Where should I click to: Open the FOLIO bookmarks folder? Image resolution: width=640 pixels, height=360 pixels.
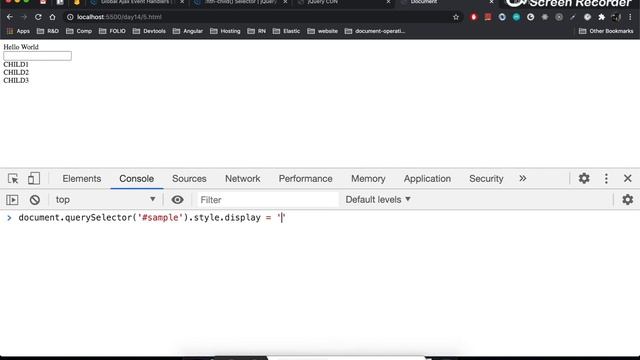point(112,31)
